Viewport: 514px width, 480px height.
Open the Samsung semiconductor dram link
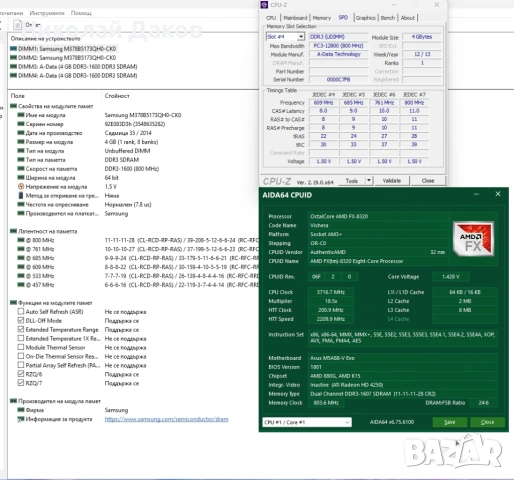coord(167,419)
